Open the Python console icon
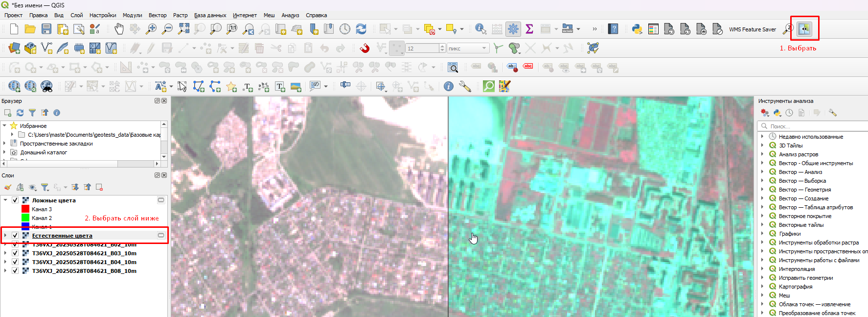The height and width of the screenshot is (317, 868). 637,29
